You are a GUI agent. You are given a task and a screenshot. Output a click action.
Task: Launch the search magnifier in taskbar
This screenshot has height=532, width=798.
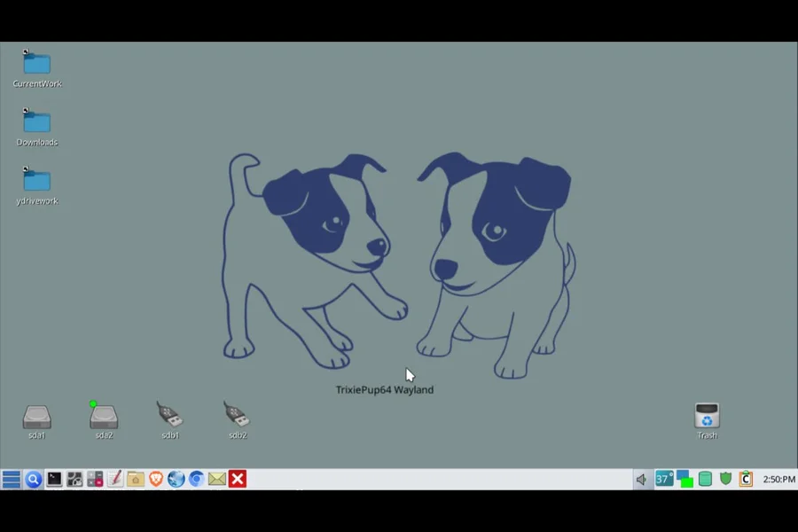coord(34,479)
